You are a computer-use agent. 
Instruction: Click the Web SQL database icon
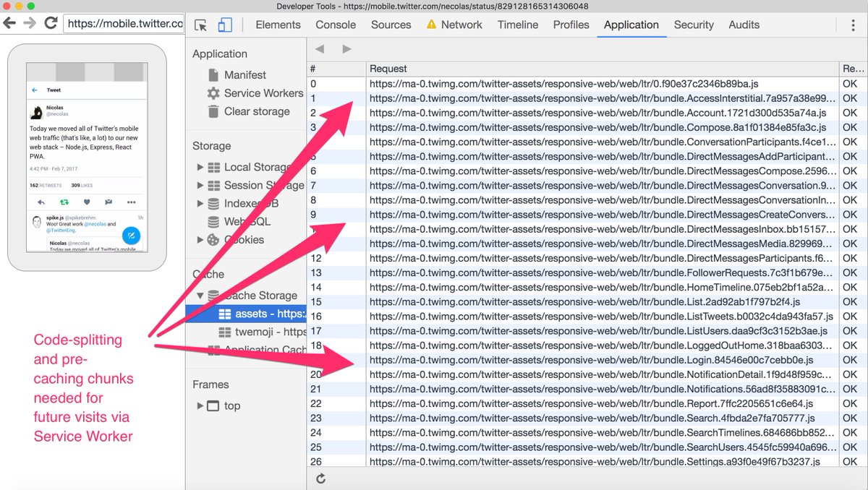(x=213, y=222)
